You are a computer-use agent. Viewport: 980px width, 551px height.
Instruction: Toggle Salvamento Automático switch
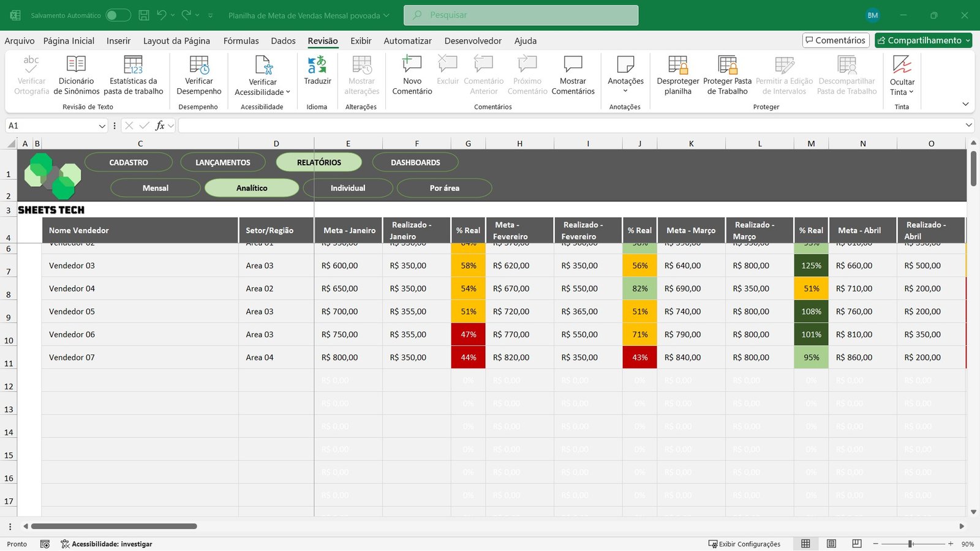click(118, 15)
